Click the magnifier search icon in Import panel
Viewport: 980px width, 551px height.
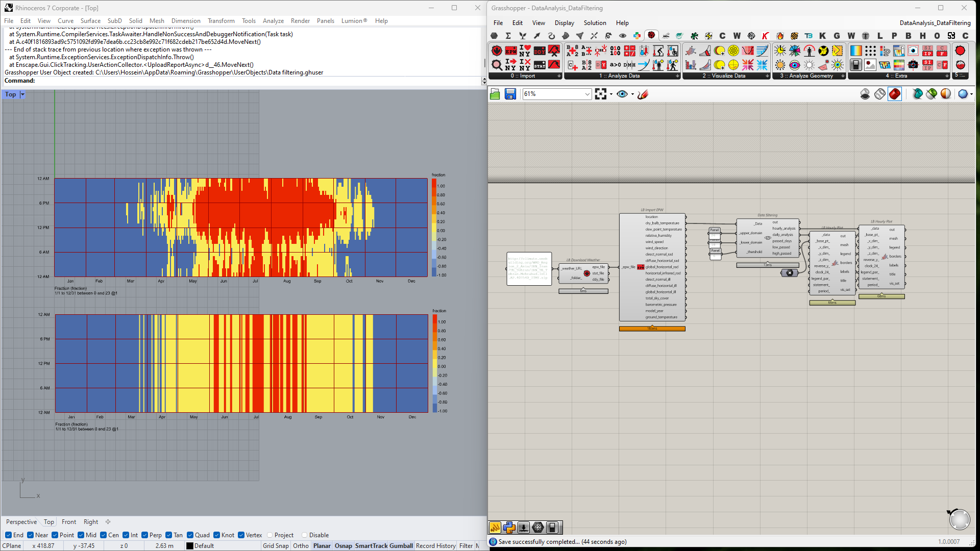coord(497,65)
